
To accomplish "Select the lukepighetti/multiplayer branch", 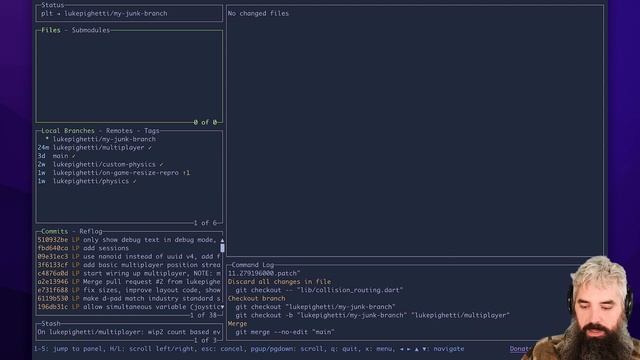I will pos(129,148).
